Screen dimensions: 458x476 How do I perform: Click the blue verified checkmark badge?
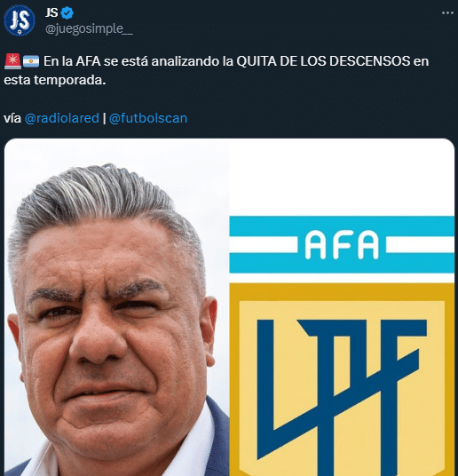coord(67,13)
